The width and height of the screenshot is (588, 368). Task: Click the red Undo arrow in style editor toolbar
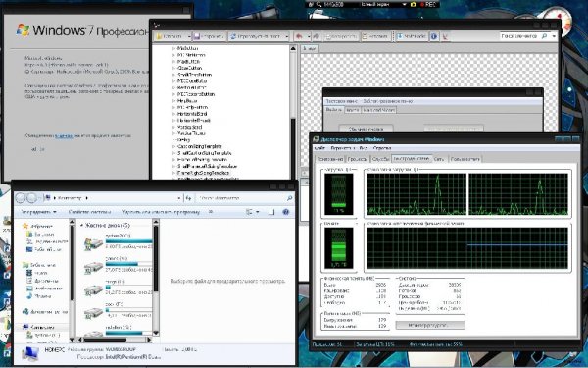point(299,36)
